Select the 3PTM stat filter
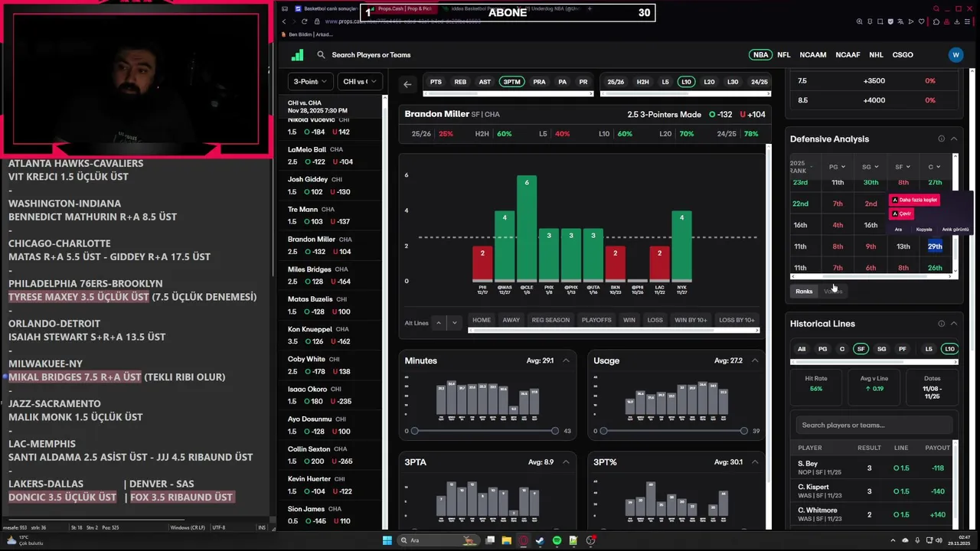The height and width of the screenshot is (551, 980). pyautogui.click(x=511, y=82)
